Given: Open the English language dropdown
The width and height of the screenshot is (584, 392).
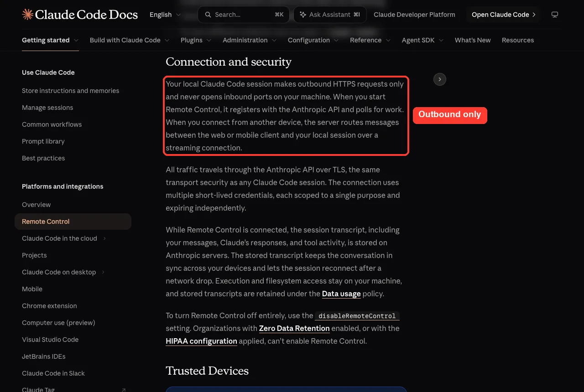Looking at the screenshot, I should coord(165,15).
